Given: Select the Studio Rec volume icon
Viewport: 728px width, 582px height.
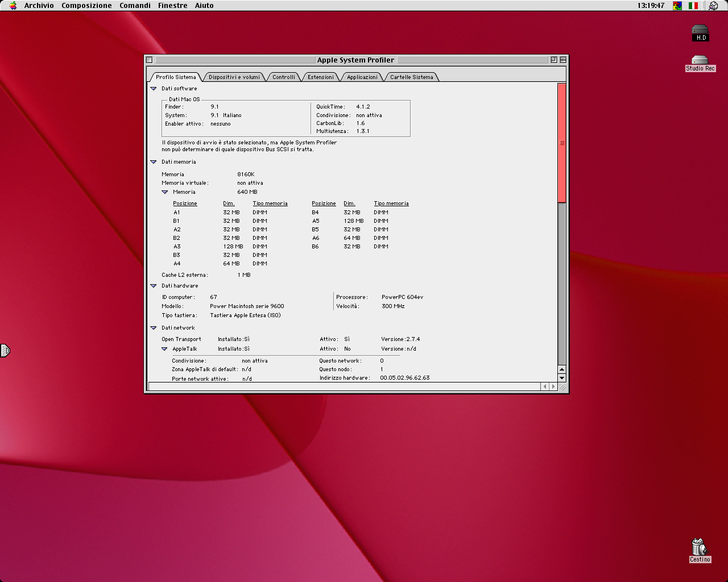Looking at the screenshot, I should coord(700,64).
